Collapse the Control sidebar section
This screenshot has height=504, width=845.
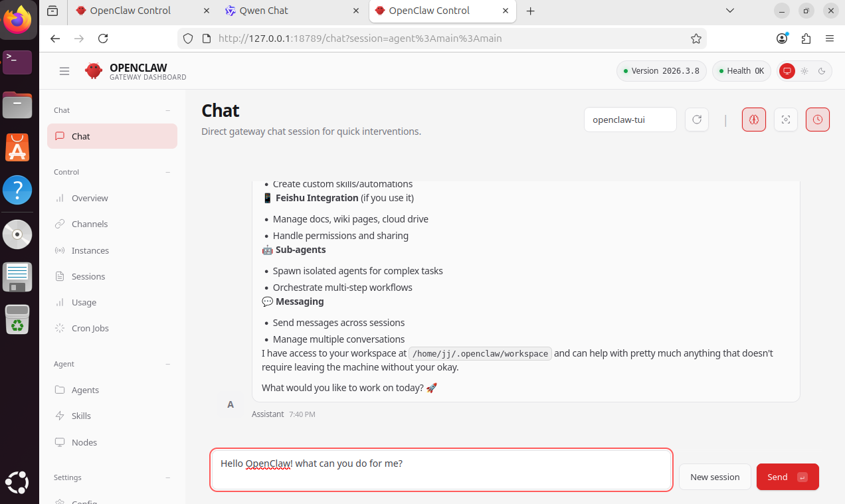168,172
